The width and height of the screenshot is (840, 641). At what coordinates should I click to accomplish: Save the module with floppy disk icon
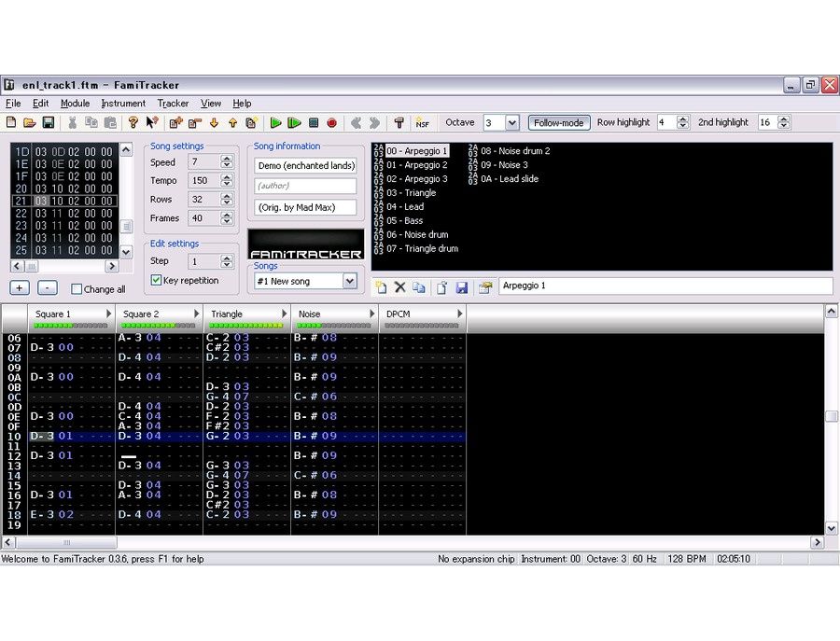(49, 122)
